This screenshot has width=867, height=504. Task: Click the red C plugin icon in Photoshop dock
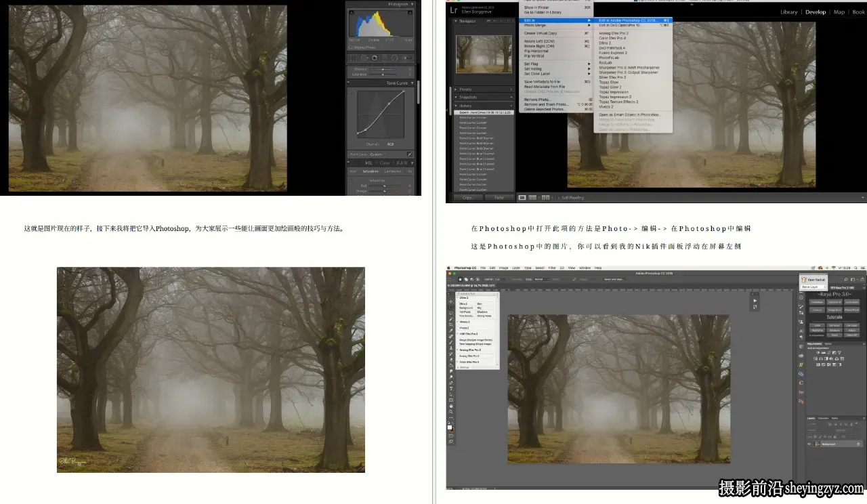[x=801, y=383]
